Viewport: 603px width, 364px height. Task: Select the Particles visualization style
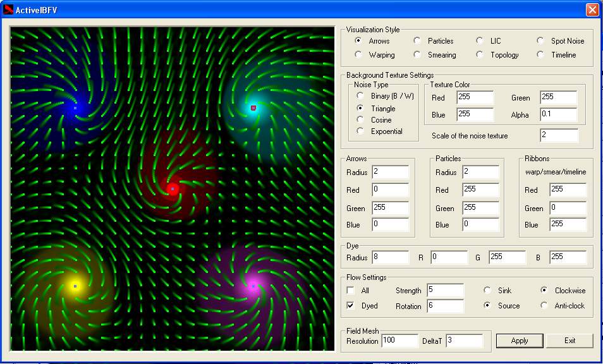click(x=417, y=41)
